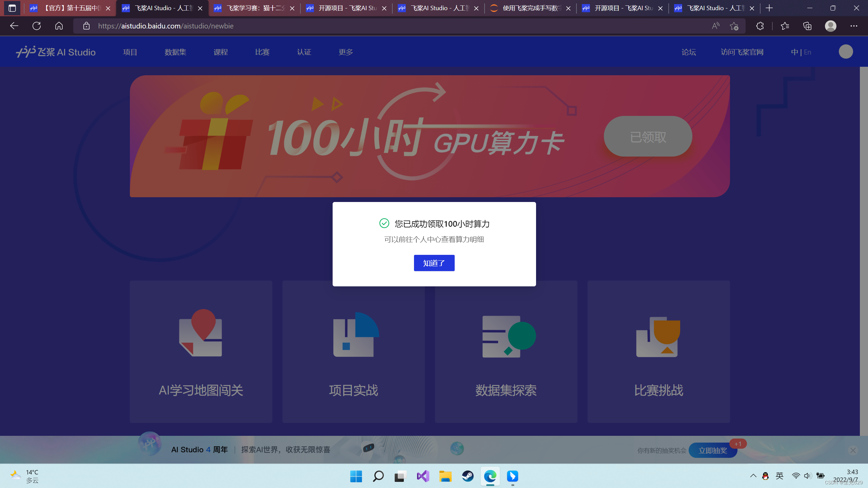This screenshot has width=868, height=488.
Task: Switch input method 英 indicator
Action: [x=780, y=476]
